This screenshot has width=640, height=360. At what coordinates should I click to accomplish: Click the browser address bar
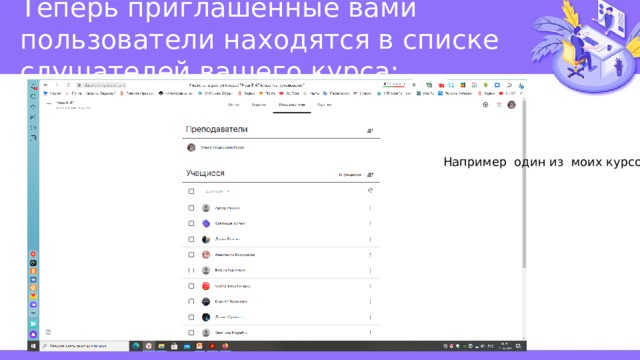[x=101, y=85]
